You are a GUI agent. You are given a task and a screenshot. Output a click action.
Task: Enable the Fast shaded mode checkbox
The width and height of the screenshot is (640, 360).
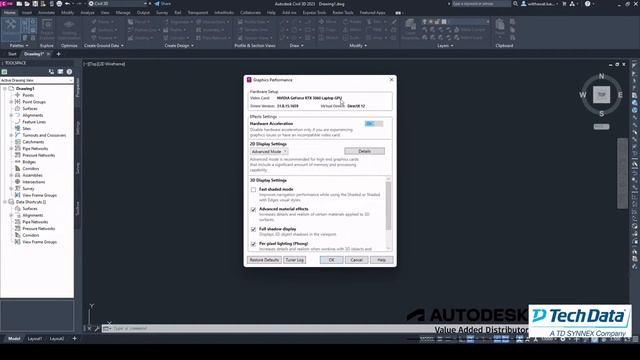(x=253, y=190)
